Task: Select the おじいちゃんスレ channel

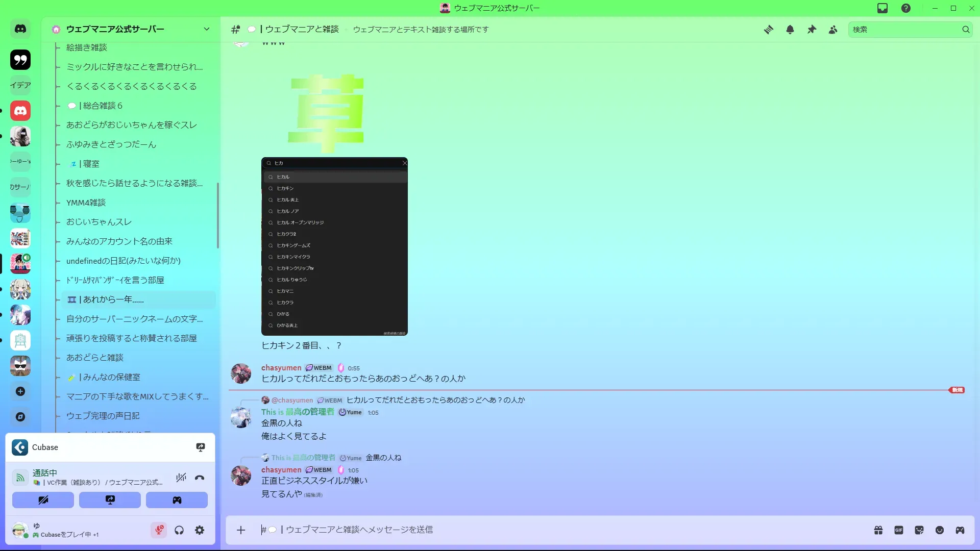Action: (x=99, y=222)
